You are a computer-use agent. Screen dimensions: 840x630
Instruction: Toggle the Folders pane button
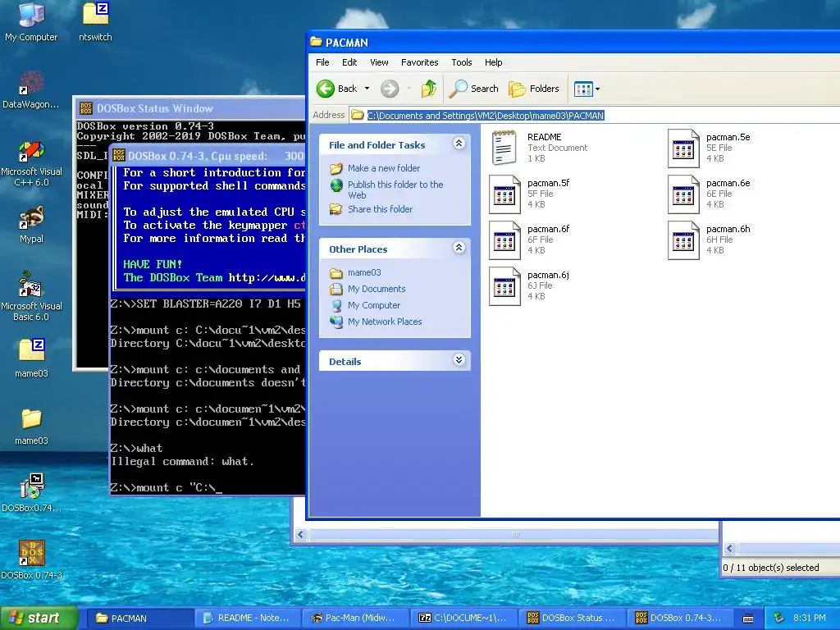[x=533, y=89]
